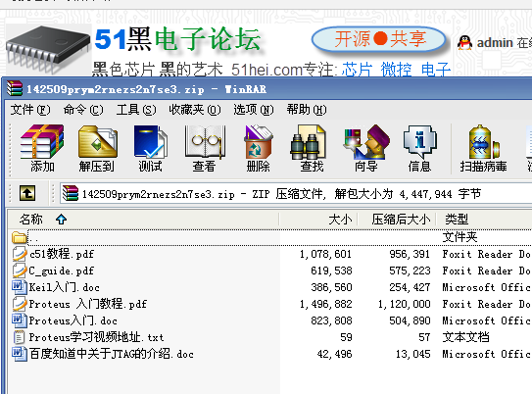Viewport: 532px width, 394px height.
Task: Click the 微控 link in forum header
Action: 396,70
